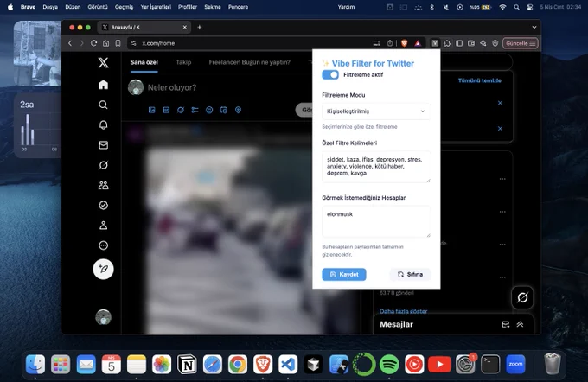Viewport: 588px width, 382px height.
Task: Open Vibe Filter extension icon in toolbar
Action: [435, 43]
